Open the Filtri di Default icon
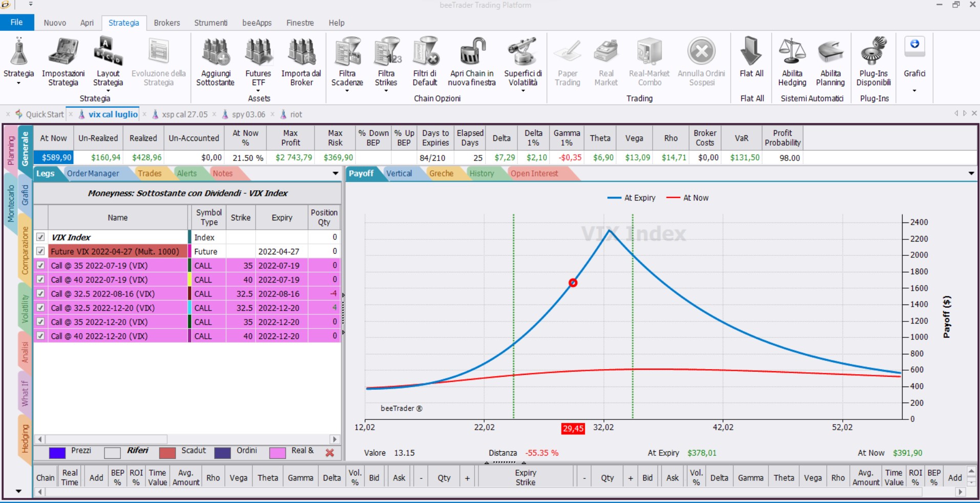This screenshot has width=980, height=503. (x=425, y=51)
